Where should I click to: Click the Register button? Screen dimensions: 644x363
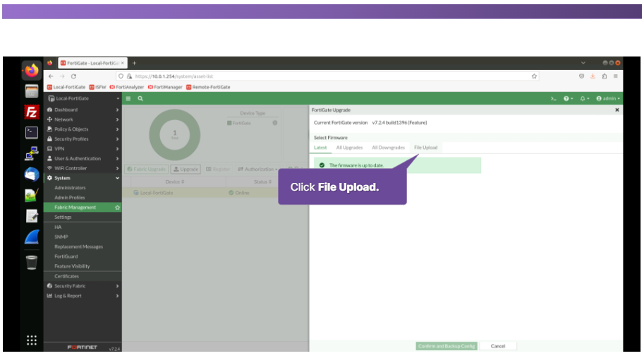pyautogui.click(x=218, y=169)
